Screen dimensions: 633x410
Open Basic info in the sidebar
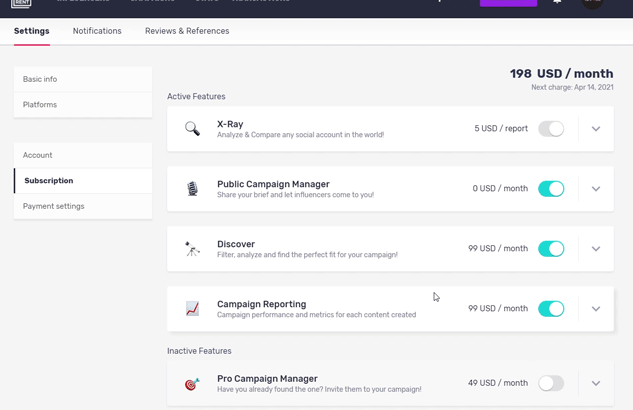point(83,79)
